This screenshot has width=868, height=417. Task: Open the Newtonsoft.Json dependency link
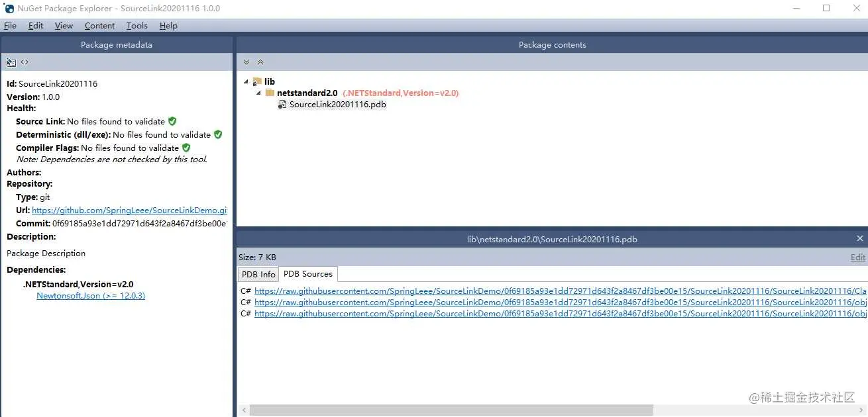(x=91, y=296)
